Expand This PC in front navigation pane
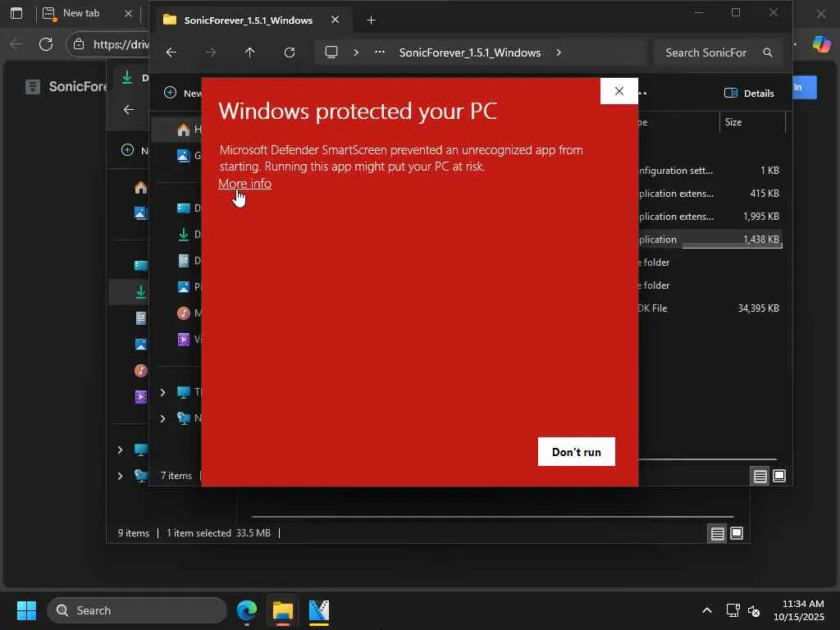This screenshot has width=840, height=630. [x=163, y=393]
